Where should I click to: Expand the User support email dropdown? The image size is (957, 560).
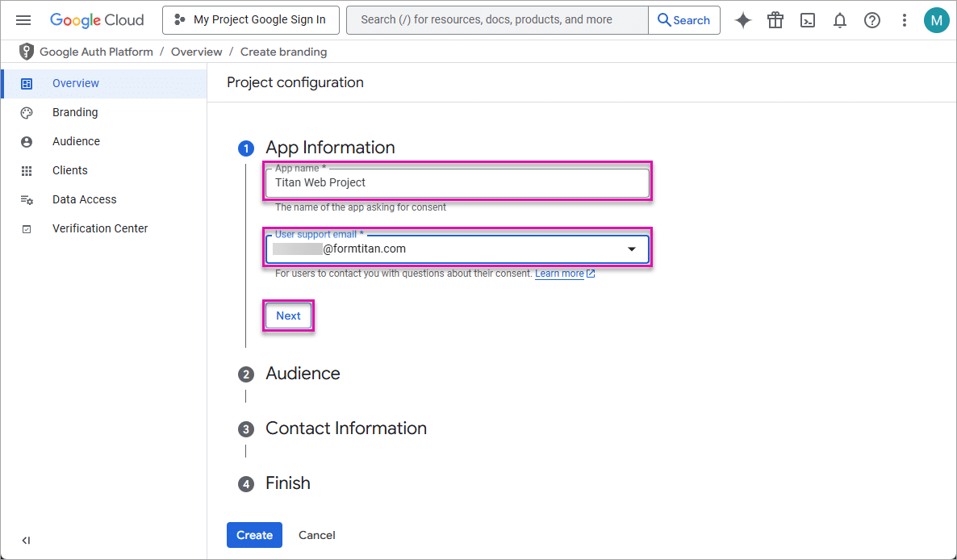click(x=631, y=249)
